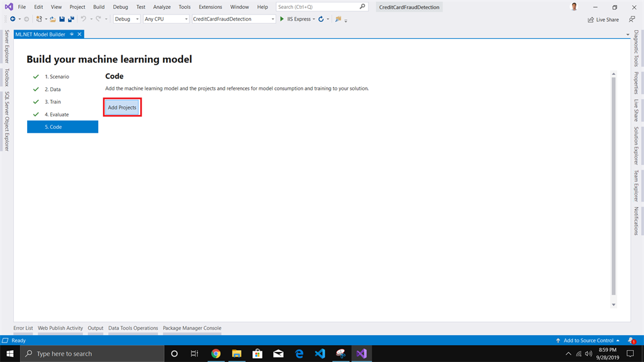
Task: Save the current file with the disk icon
Action: point(62,19)
